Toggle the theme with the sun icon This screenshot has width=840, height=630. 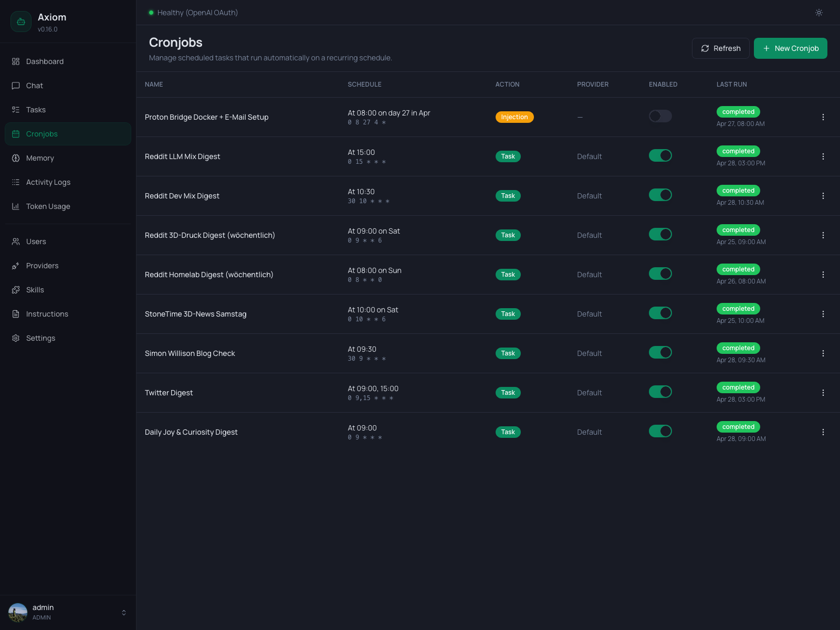(x=818, y=13)
